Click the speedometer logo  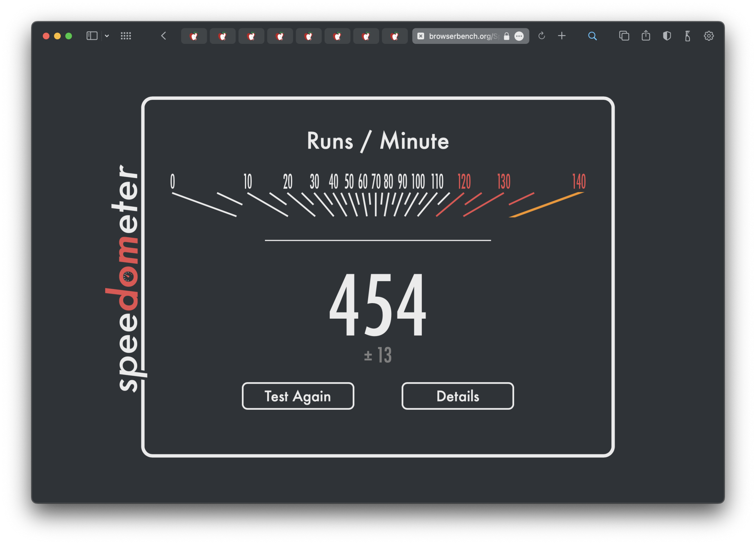[126, 278]
